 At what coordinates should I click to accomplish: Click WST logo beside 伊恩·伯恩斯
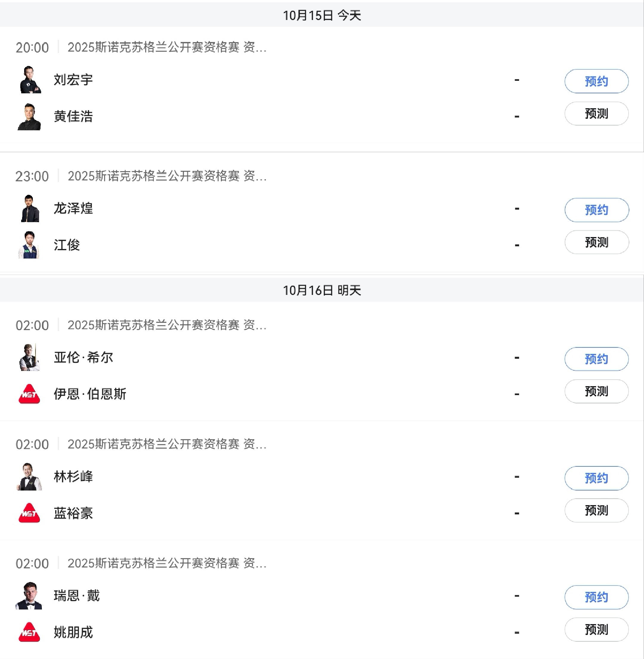click(30, 394)
